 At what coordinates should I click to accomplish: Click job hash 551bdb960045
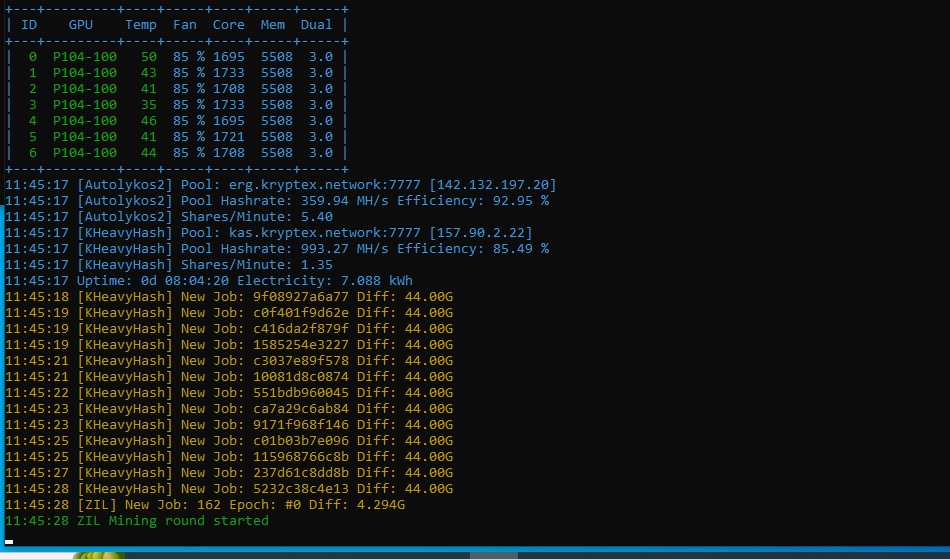[301, 392]
